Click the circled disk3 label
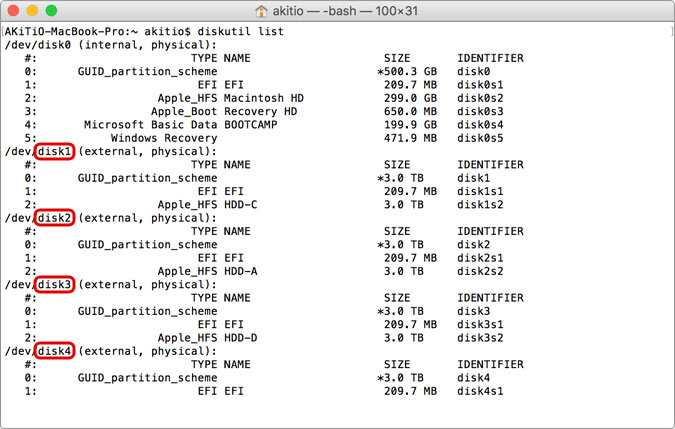The height and width of the screenshot is (429, 675). 56,284
